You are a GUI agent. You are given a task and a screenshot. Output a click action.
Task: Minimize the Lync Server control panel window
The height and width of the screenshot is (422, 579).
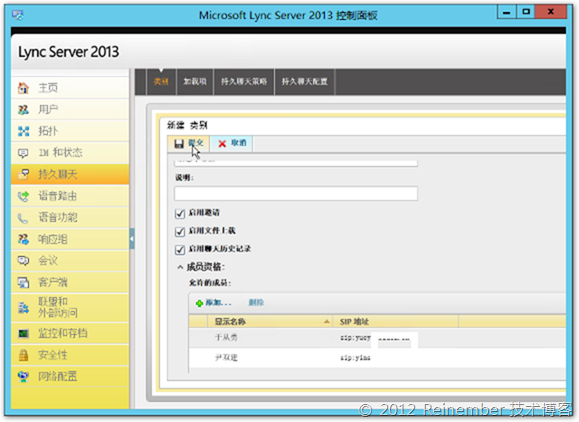[x=507, y=12]
